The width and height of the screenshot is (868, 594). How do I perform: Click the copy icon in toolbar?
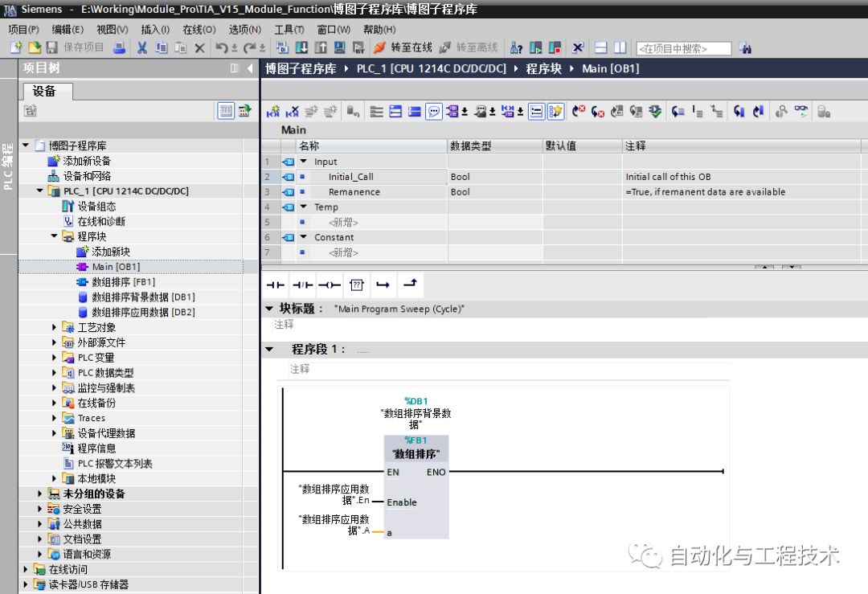point(161,47)
